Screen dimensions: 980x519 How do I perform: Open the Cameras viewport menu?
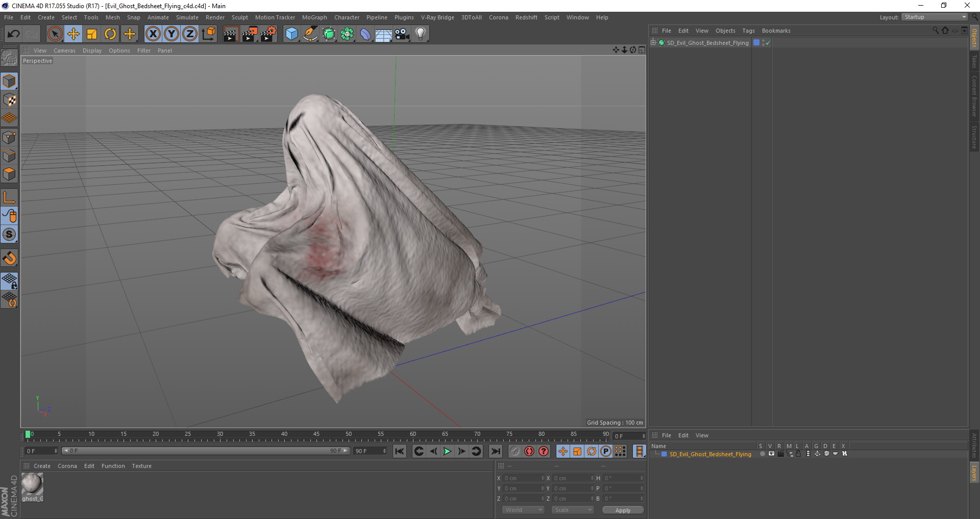(x=64, y=51)
